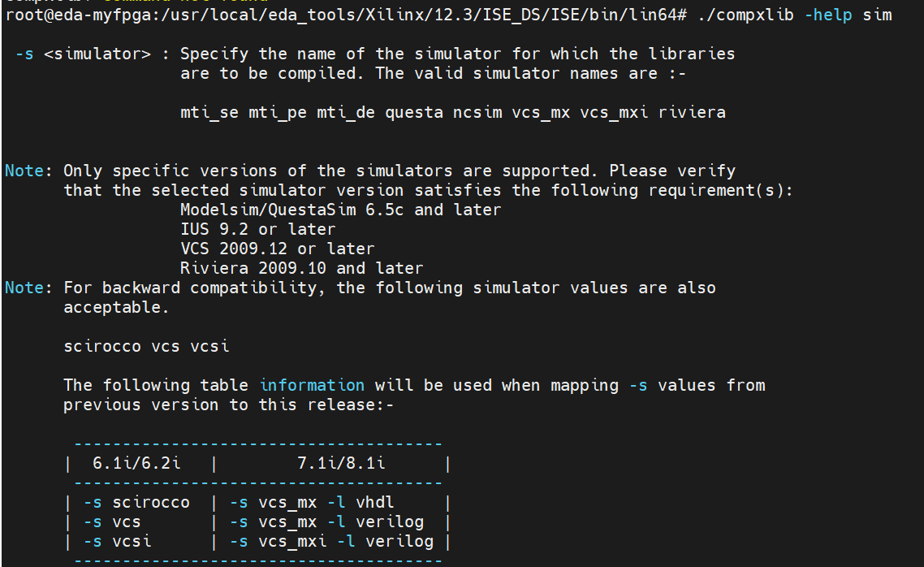Click the "-s scirocco" table cell
This screenshot has width=924, height=567.
click(136, 503)
